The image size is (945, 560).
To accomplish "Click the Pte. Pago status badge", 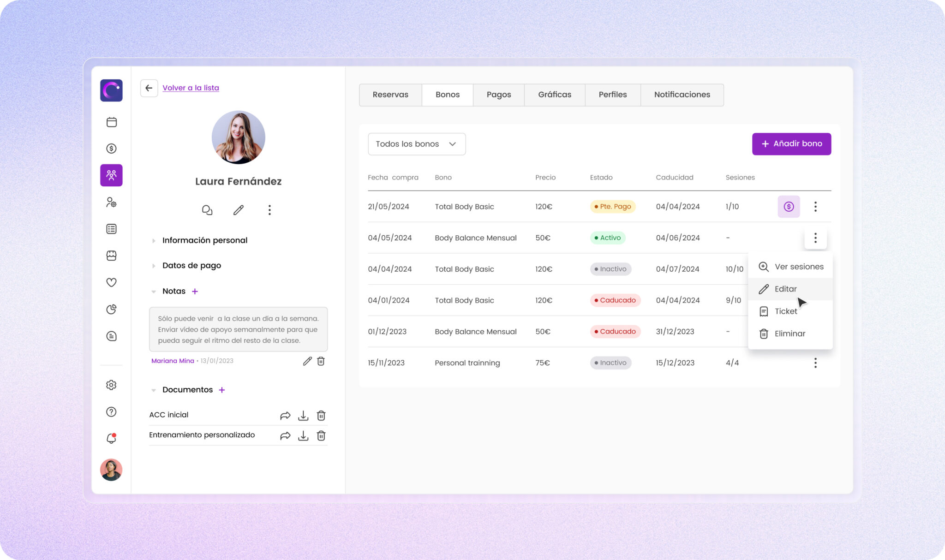I will (x=612, y=207).
